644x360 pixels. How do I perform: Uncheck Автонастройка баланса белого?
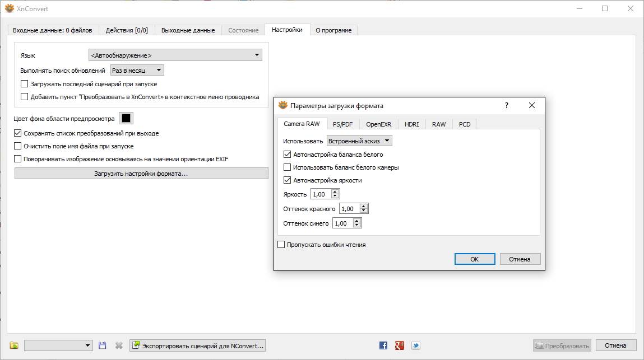click(287, 155)
